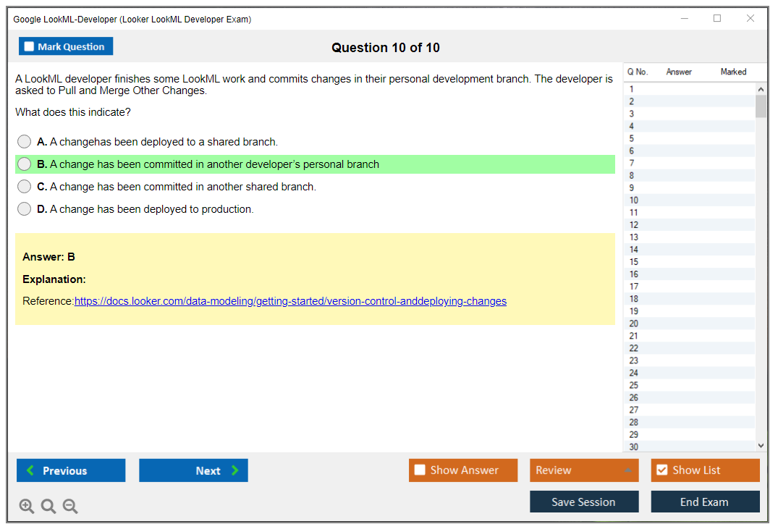Choose answer B radio button
Image resolution: width=778 pixels, height=532 pixels.
pos(25,164)
